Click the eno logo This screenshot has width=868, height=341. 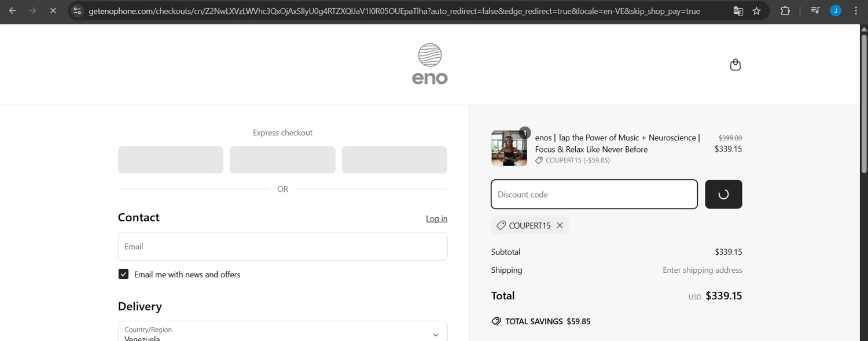pos(430,64)
